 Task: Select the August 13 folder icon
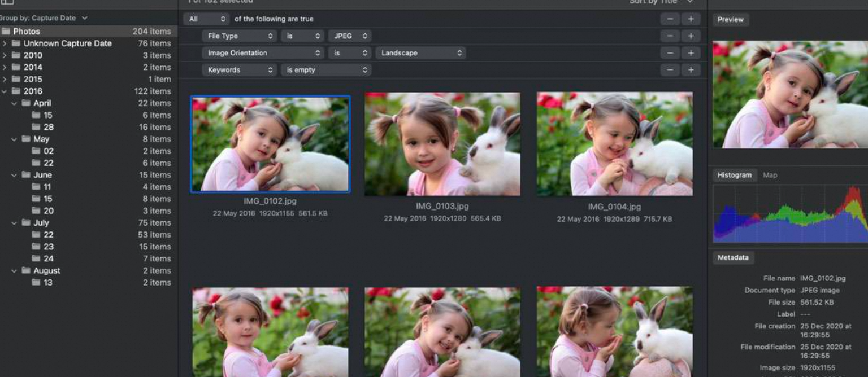36,283
